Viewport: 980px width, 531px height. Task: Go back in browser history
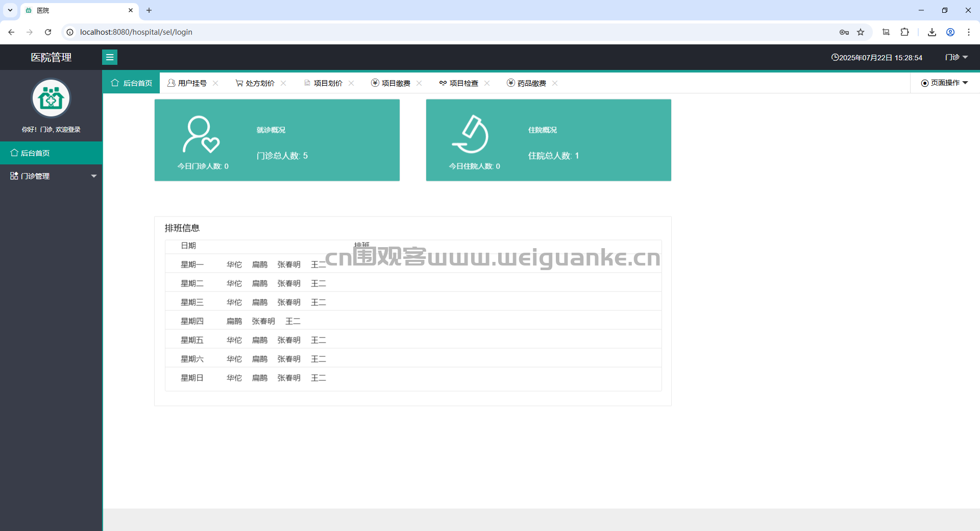click(x=11, y=32)
